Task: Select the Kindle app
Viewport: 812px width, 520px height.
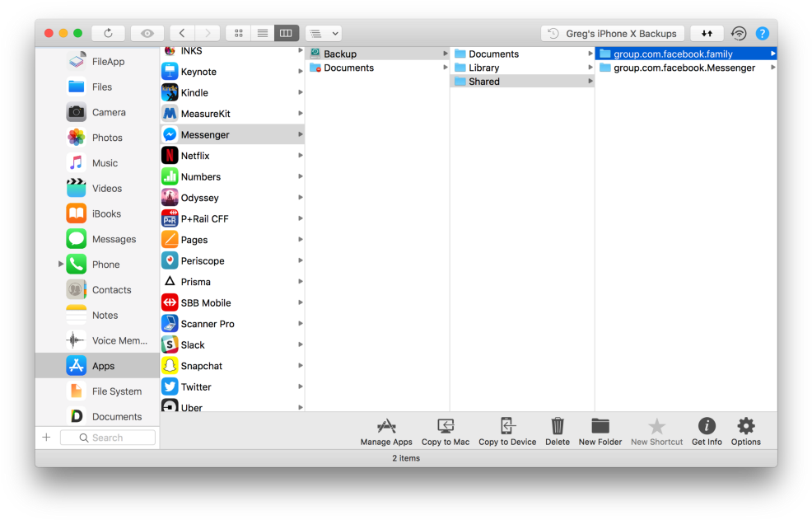Action: click(x=232, y=93)
